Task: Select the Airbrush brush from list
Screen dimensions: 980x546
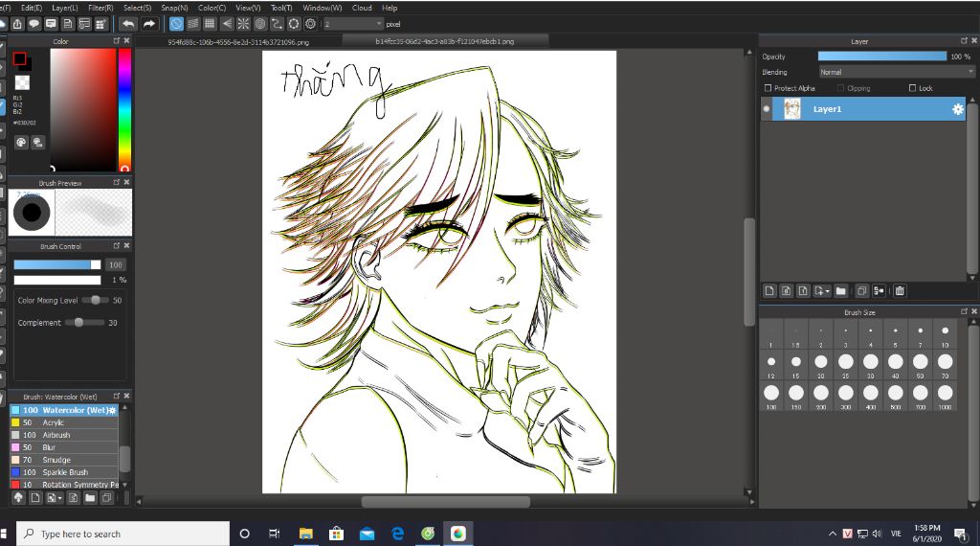Action: tap(56, 435)
